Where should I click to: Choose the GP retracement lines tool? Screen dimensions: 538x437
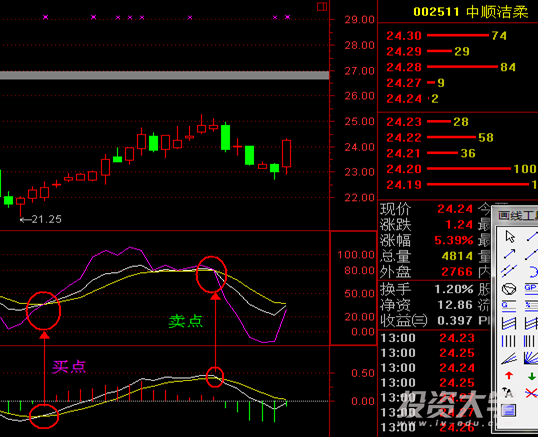[x=531, y=289]
